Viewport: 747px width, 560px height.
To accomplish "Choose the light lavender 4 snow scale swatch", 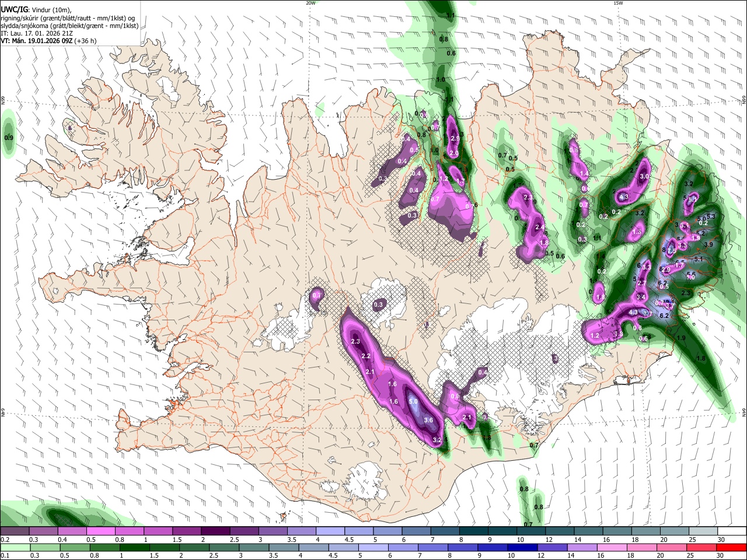I will [x=330, y=531].
